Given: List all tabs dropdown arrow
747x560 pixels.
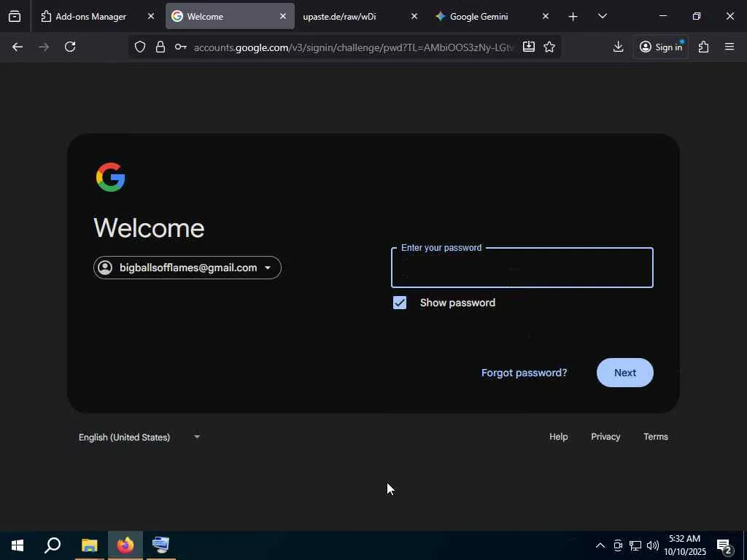Looking at the screenshot, I should click(x=602, y=16).
